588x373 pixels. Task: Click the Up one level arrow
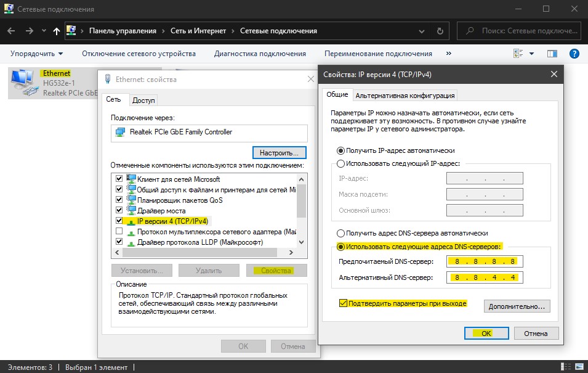coord(57,31)
